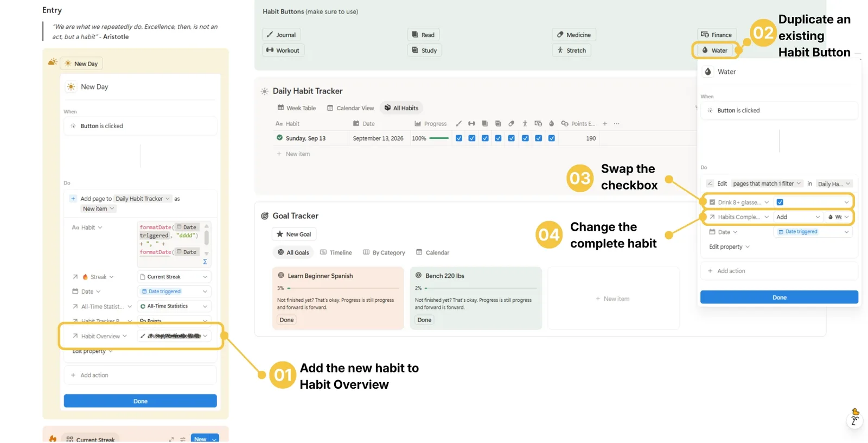Click the dumbbell workout column icon

[472, 124]
